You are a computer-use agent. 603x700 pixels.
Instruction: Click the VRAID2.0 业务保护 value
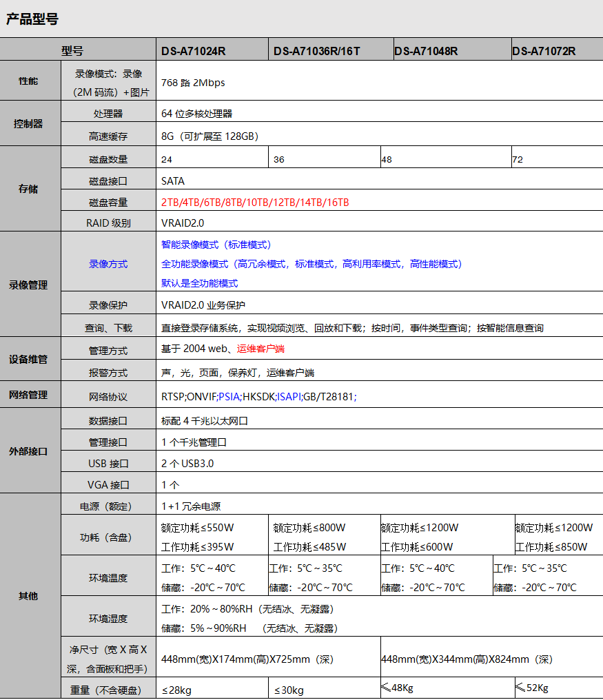coord(203,305)
